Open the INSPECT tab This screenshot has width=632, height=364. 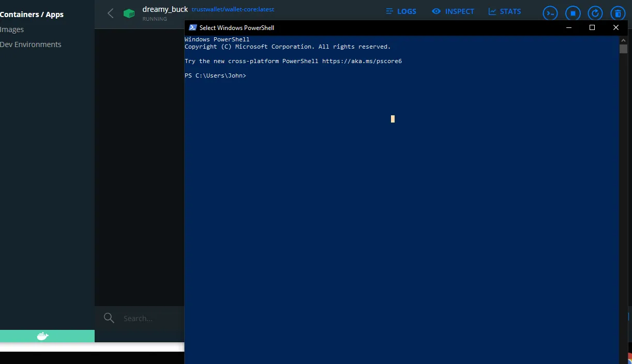tap(453, 11)
